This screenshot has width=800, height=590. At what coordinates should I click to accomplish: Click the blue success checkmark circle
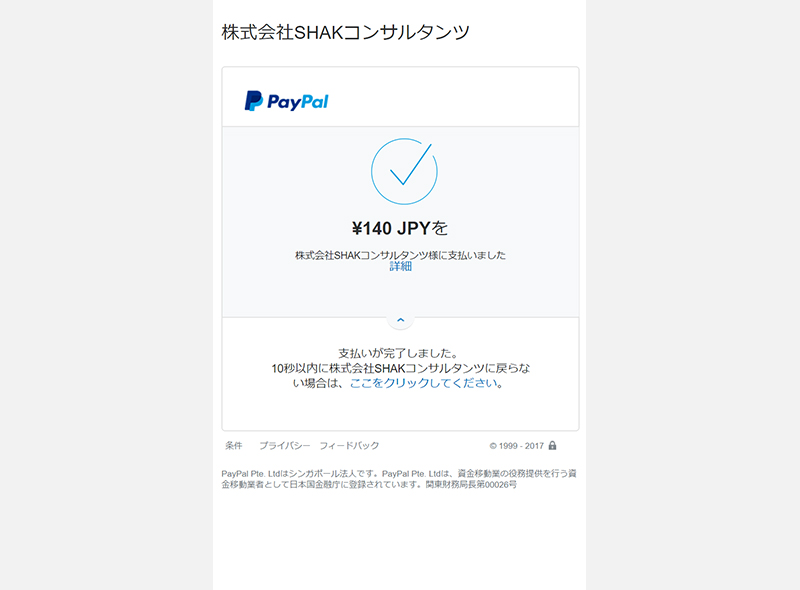coord(404,171)
